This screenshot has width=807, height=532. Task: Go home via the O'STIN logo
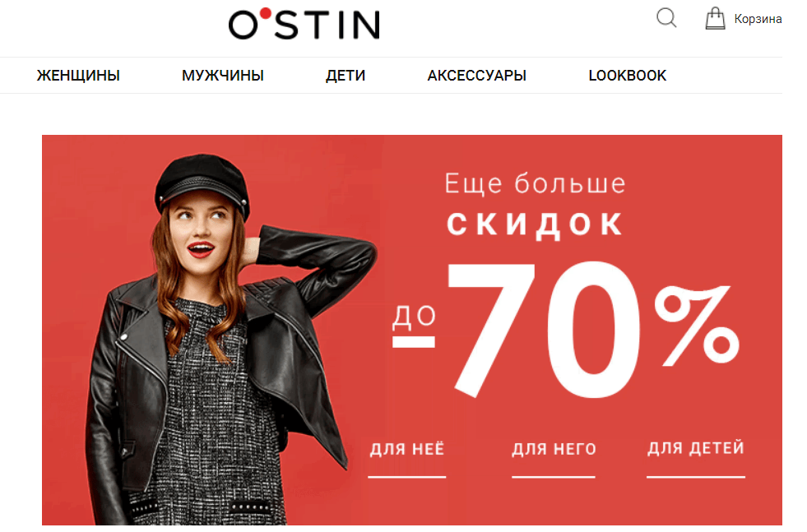[x=304, y=24]
